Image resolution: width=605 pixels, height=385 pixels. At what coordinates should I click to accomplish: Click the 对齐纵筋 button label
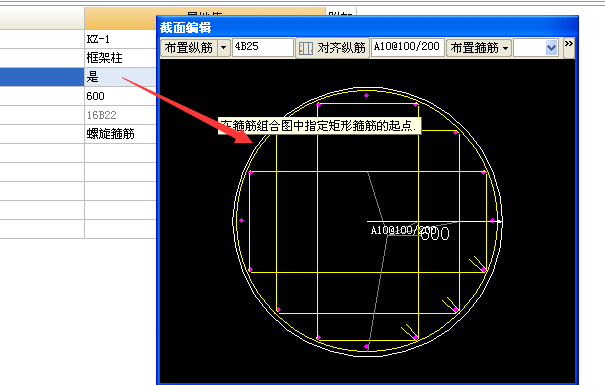341,48
